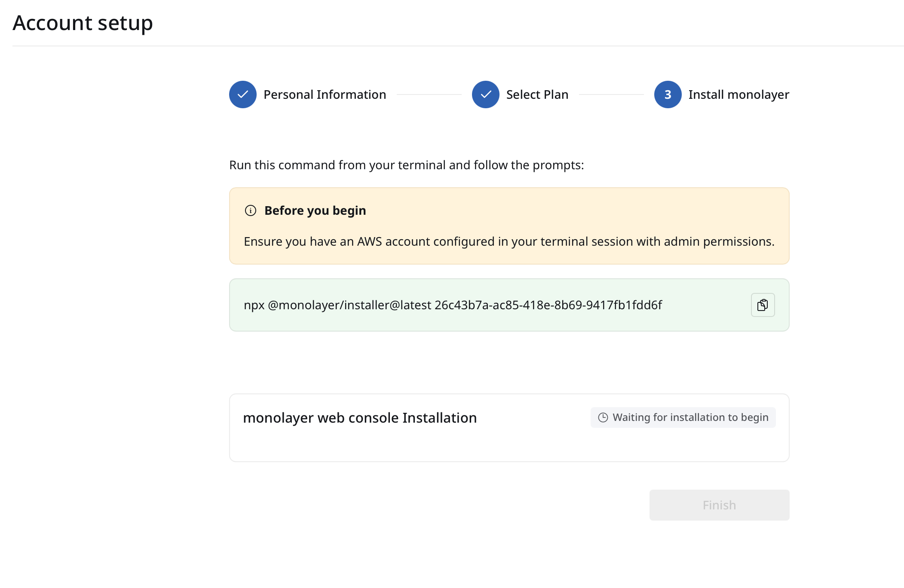Go to Select Plan step label

[537, 94]
